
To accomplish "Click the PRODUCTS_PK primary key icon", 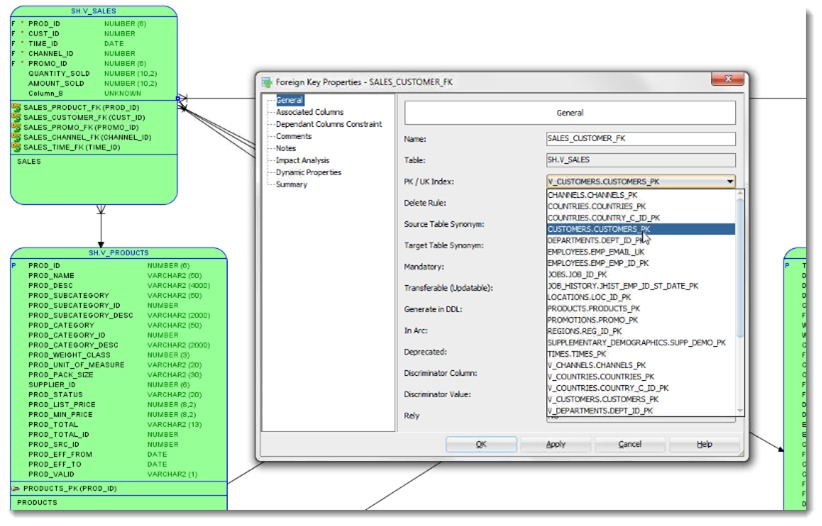I will [16, 489].
